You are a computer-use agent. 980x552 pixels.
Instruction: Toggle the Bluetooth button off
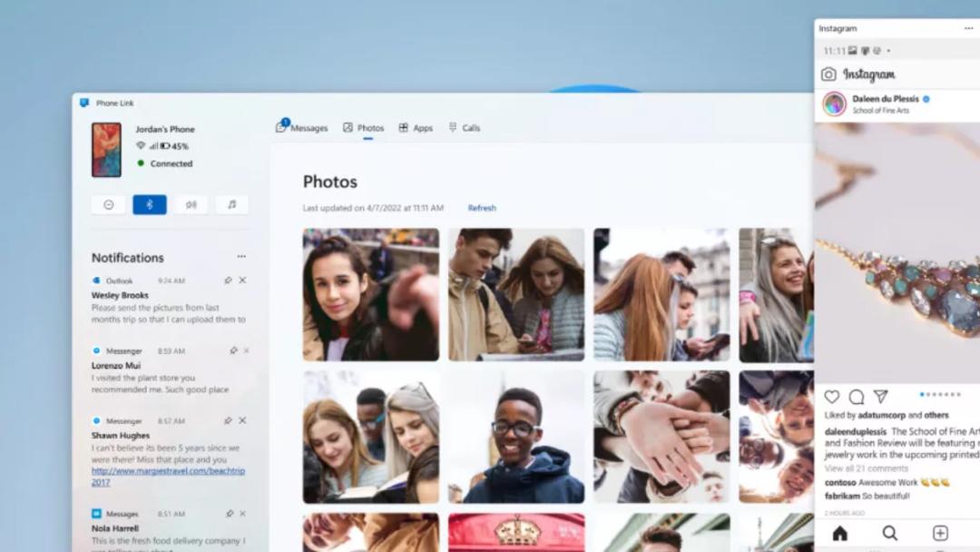[x=150, y=205]
